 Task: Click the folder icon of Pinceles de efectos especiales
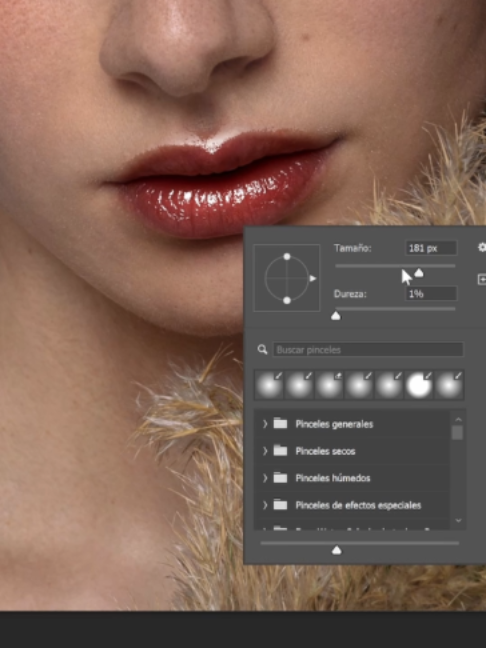[x=280, y=505]
